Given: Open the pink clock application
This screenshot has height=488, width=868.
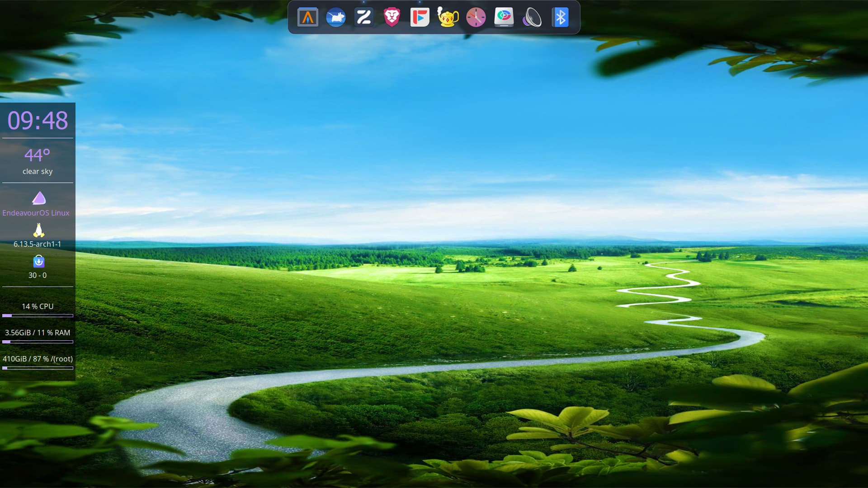Looking at the screenshot, I should click(x=476, y=17).
